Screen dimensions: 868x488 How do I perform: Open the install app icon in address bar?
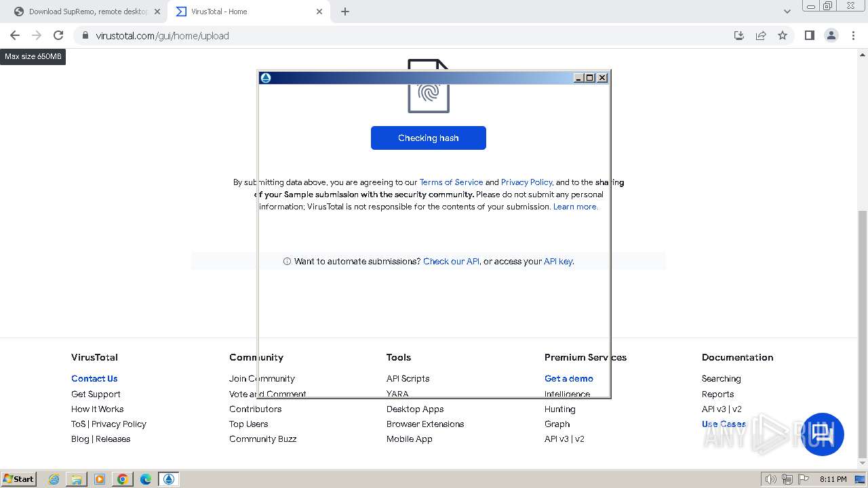click(739, 35)
